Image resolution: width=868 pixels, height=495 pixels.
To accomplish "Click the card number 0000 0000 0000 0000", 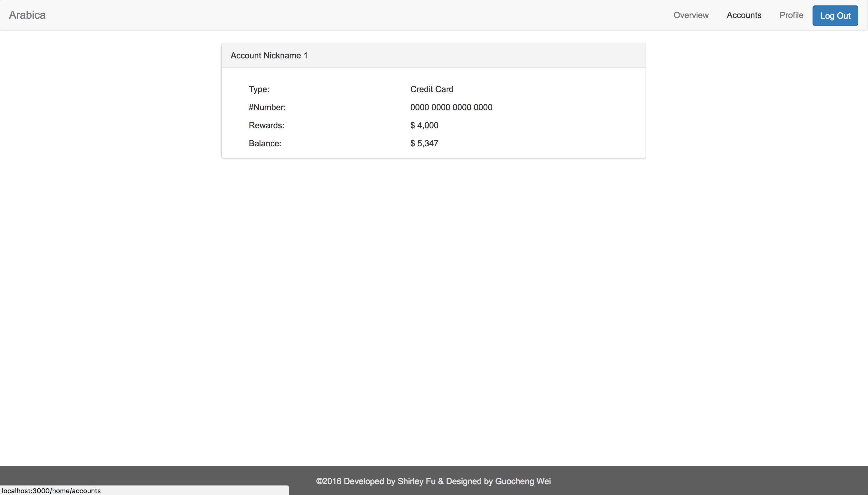I will click(451, 107).
